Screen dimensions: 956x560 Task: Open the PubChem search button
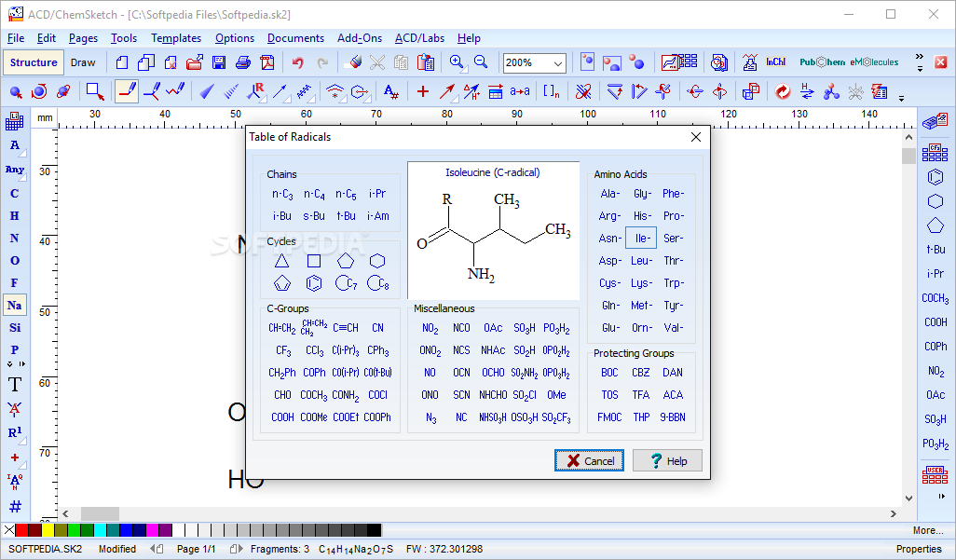pos(822,62)
